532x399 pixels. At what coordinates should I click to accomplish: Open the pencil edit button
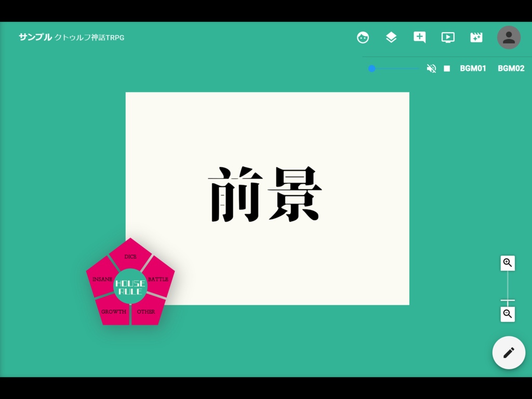[509, 353]
